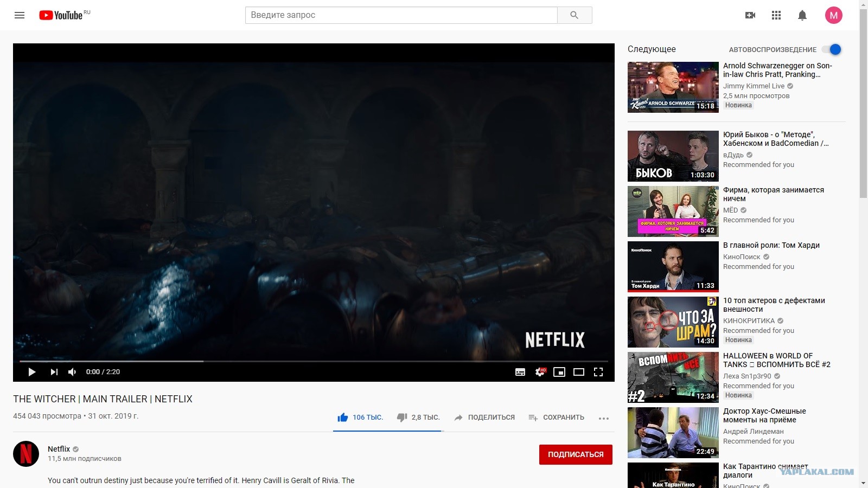The height and width of the screenshot is (488, 868).
Task: Open the Netflix channel name link
Action: click(59, 449)
